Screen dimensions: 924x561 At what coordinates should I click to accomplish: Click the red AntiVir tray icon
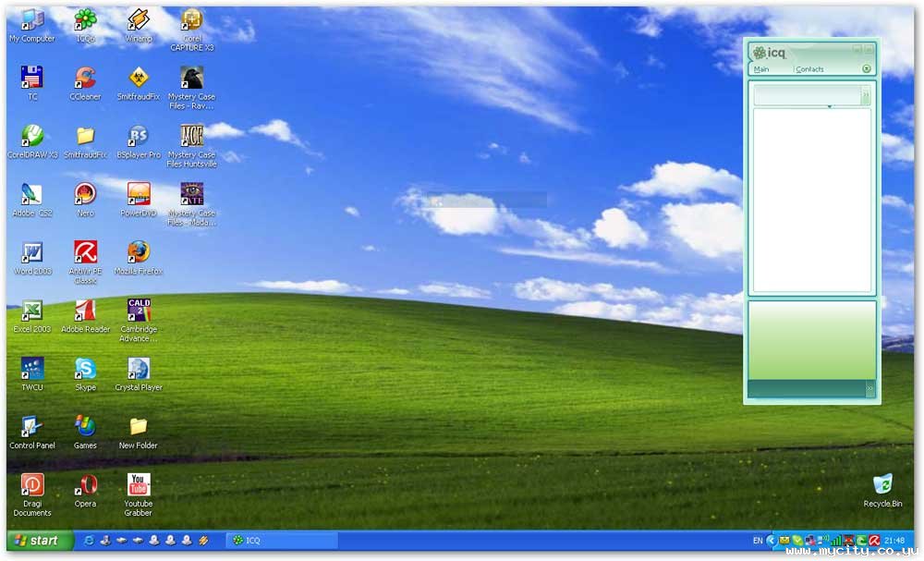874,540
